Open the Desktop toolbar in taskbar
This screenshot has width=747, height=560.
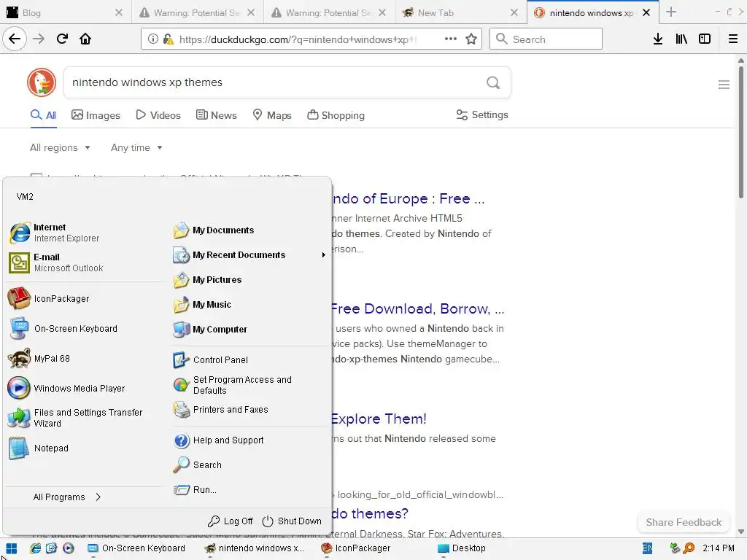click(461, 548)
